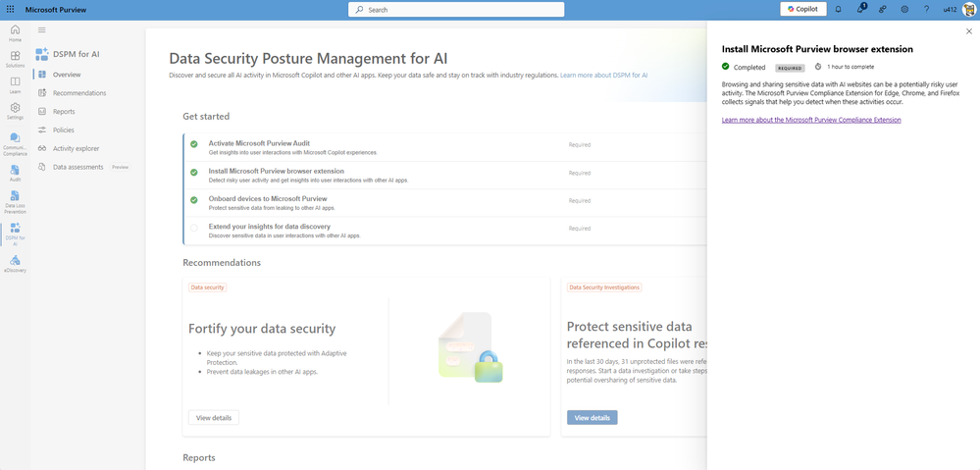Image resolution: width=980 pixels, height=470 pixels.
Task: Click the Completed status check icon in panel
Action: (x=726, y=67)
